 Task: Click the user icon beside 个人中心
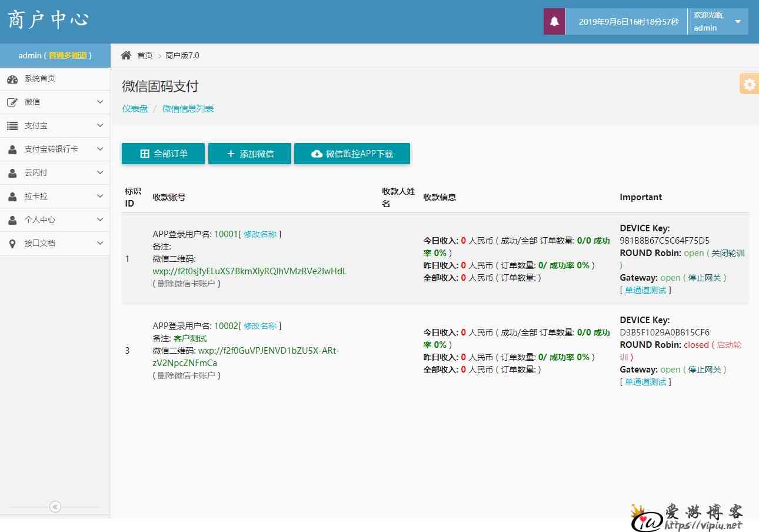coord(12,220)
